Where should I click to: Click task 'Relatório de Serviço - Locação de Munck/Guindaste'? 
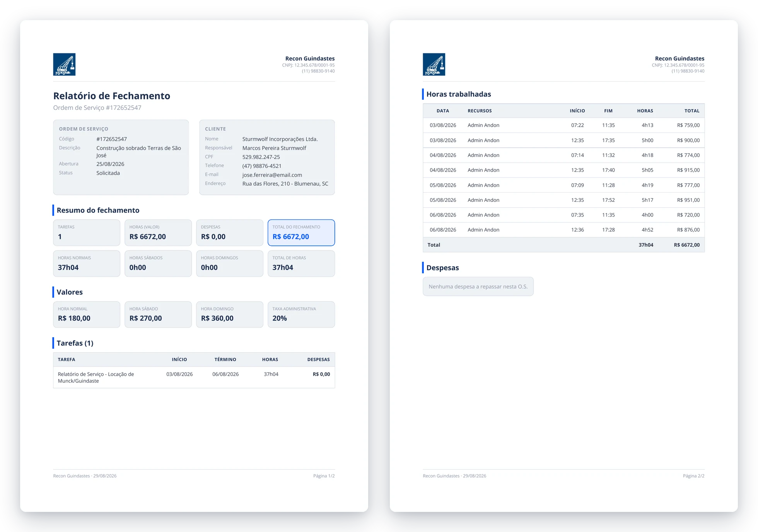96,377
